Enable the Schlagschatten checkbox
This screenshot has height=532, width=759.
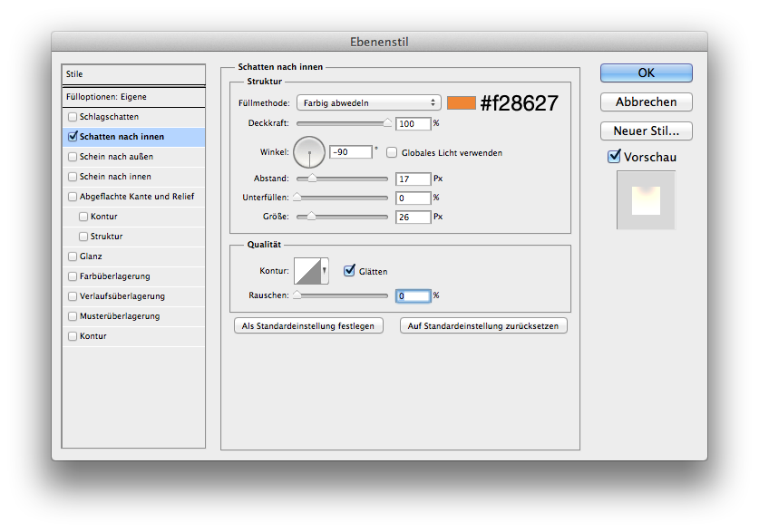(73, 117)
